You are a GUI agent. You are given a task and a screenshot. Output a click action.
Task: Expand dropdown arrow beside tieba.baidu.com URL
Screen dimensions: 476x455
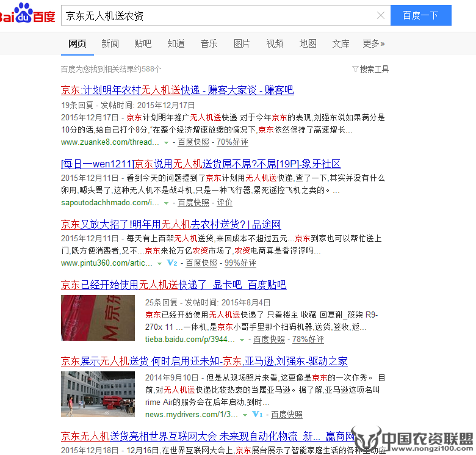click(x=242, y=340)
